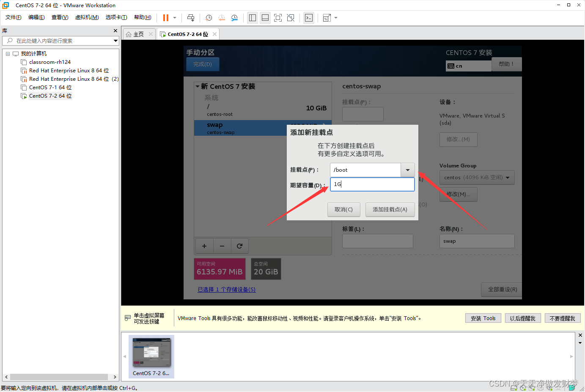This screenshot has width=585, height=392.
Task: Close the 库 library panel
Action: (115, 31)
